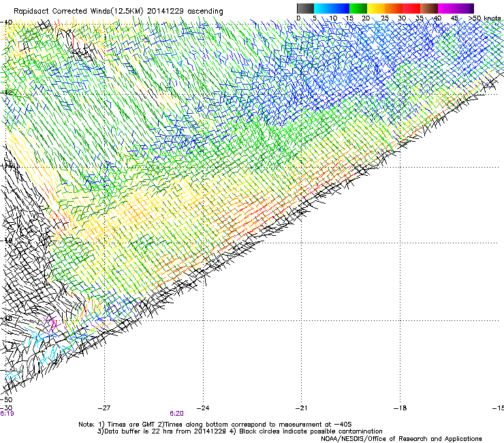Click legend tick label 25
Screen dimensions: 504x443
(385, 18)
